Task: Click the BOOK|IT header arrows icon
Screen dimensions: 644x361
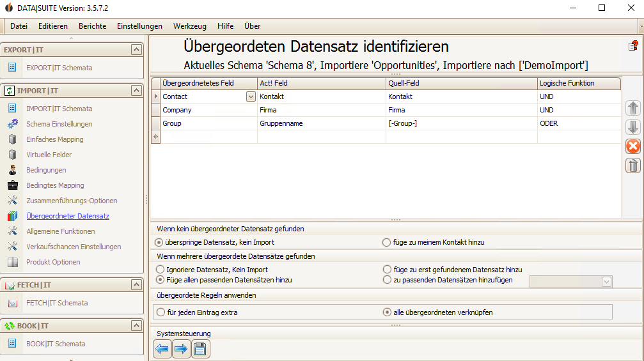Action: pos(10,326)
